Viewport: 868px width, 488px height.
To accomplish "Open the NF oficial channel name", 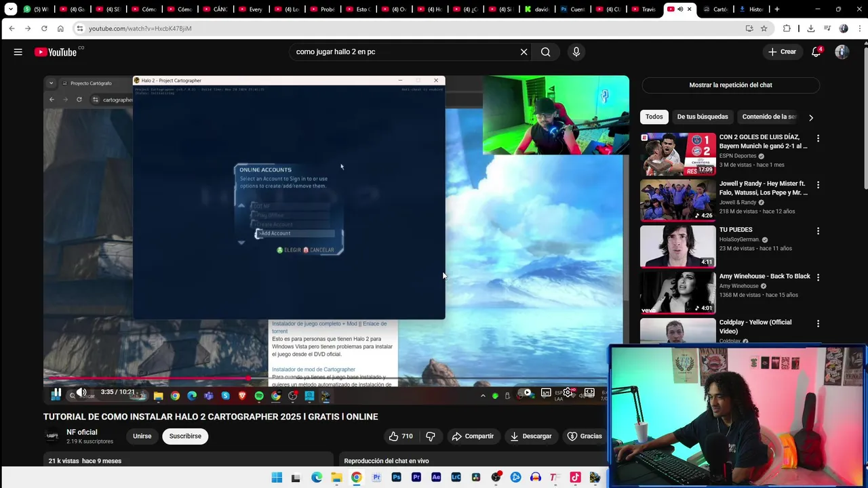I will pyautogui.click(x=82, y=432).
